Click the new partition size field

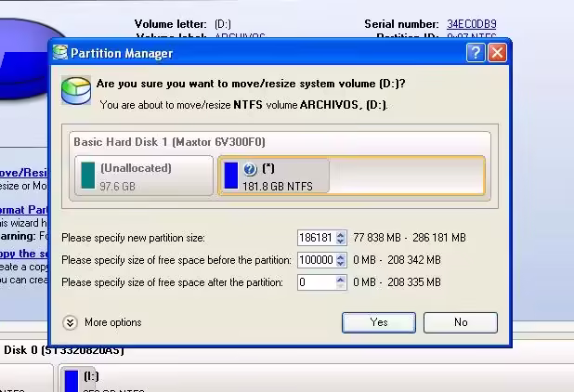point(317,238)
